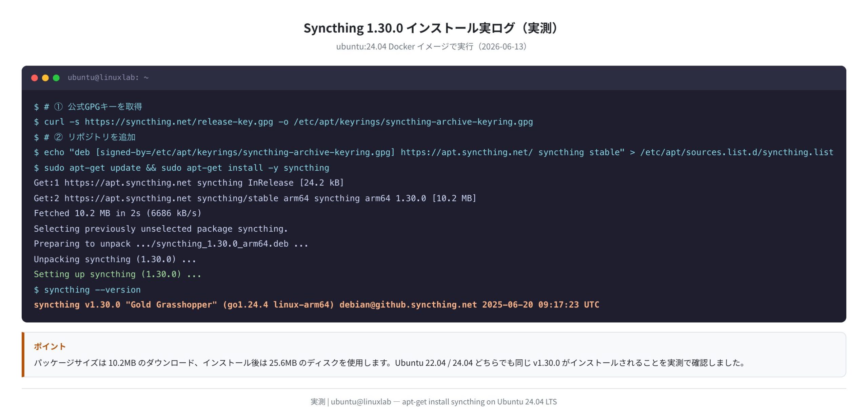
Task: Click the callout paragraph starting "パッケージサイズは 10.2MB"
Action: click(390, 363)
